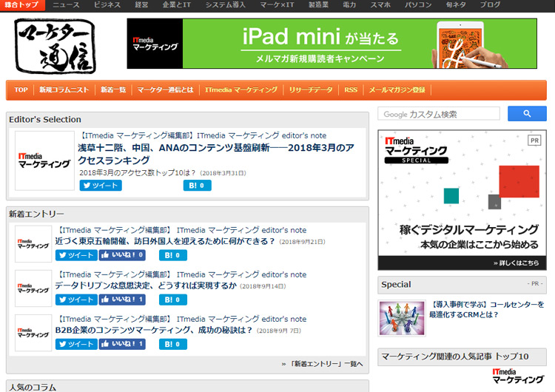Select 製造業 in the top bar
This screenshot has height=392, width=555.
(x=318, y=5)
